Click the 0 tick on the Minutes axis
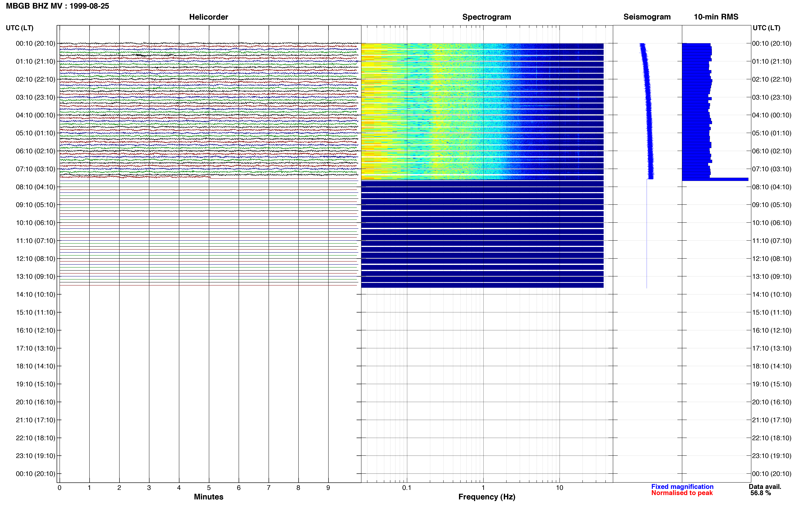812x508 pixels. click(59, 488)
